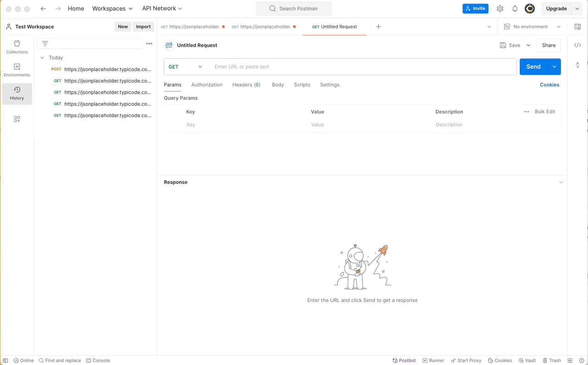Switch to the Headers (6) tab
588x365 pixels.
pyautogui.click(x=246, y=85)
